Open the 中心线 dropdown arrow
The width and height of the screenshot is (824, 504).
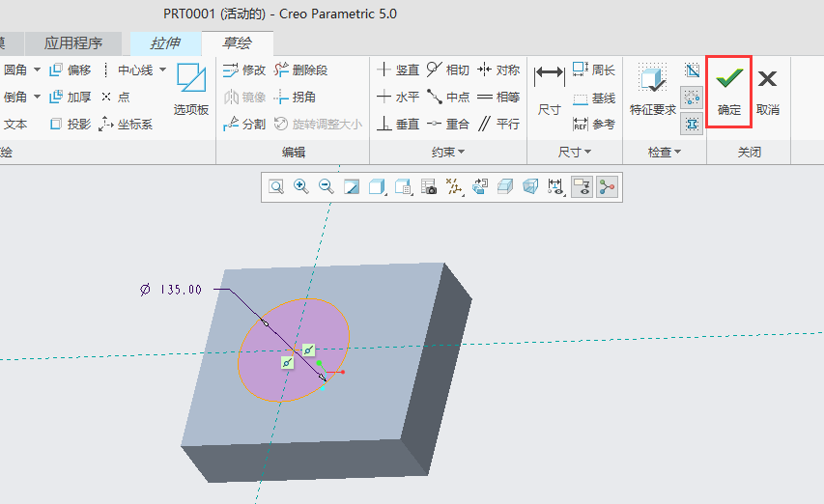(162, 70)
